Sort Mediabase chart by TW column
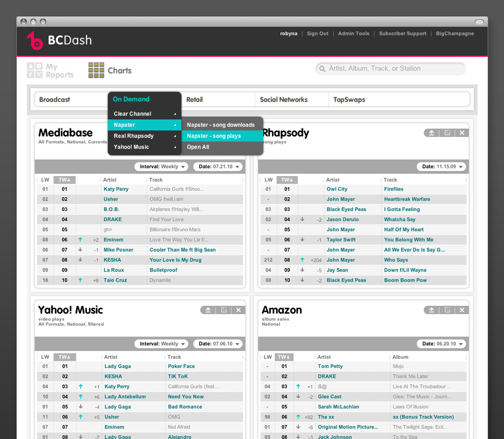504x439 pixels. click(x=64, y=180)
